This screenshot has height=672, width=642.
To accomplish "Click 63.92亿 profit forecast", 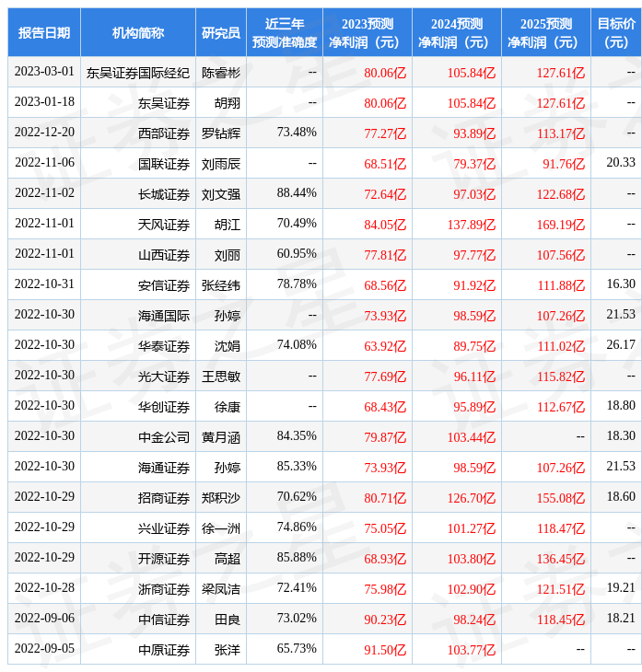I will [385, 346].
